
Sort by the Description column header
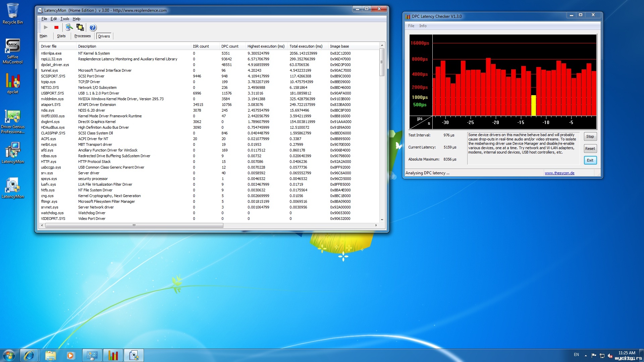(133, 46)
